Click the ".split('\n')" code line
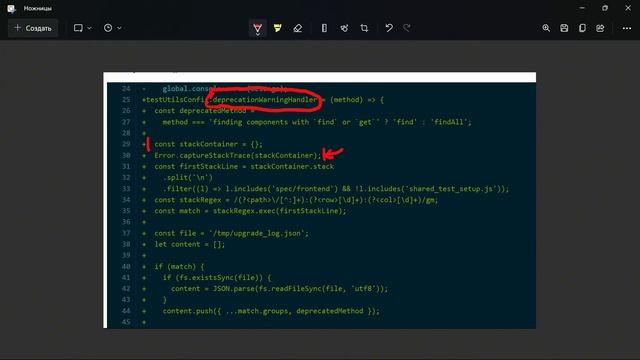The width and height of the screenshot is (640, 360). [x=188, y=178]
